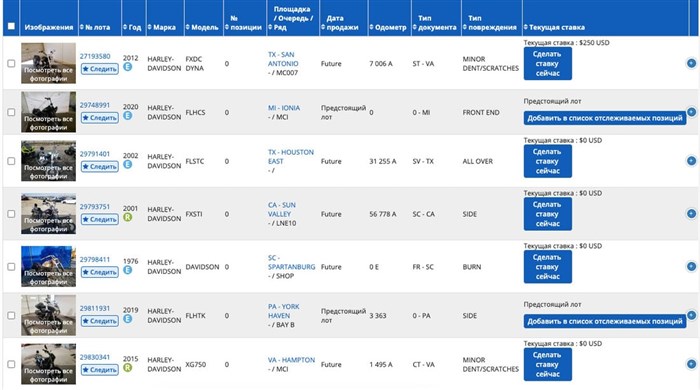Click the E badge under year 2002
700x390 pixels.
tap(128, 165)
